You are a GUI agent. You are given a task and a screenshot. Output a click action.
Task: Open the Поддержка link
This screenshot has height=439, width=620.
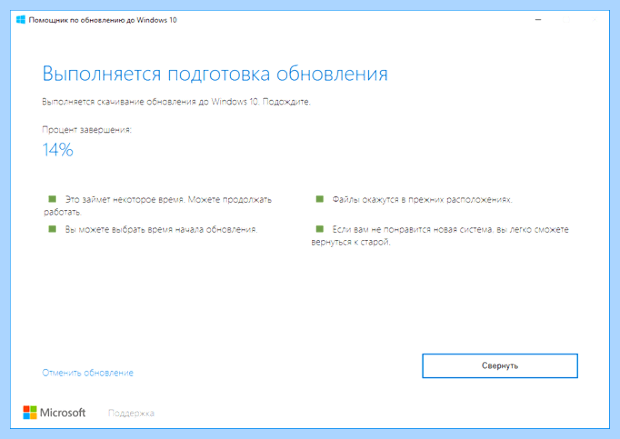click(131, 413)
